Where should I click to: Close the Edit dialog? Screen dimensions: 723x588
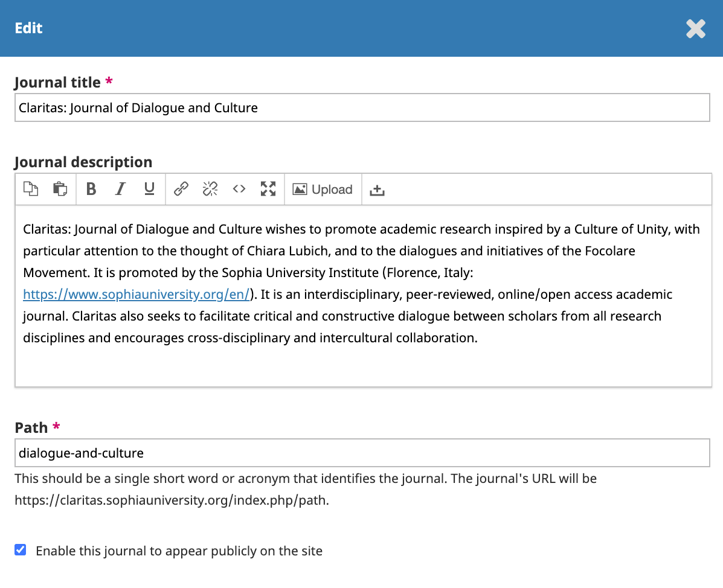pos(695,28)
